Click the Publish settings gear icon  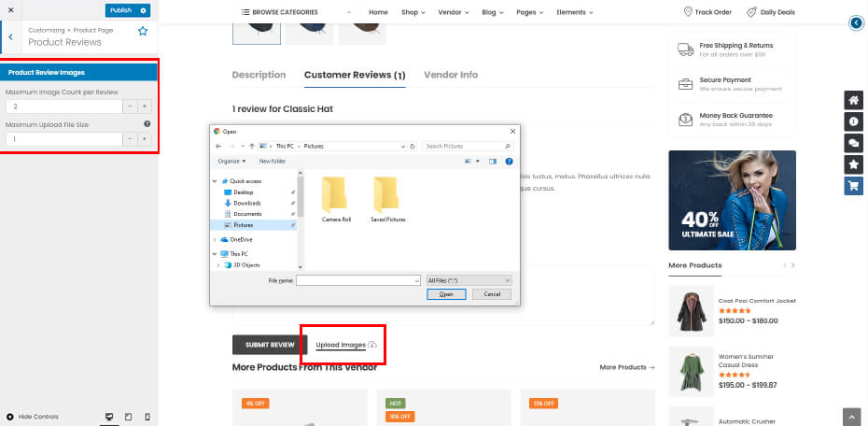click(143, 10)
